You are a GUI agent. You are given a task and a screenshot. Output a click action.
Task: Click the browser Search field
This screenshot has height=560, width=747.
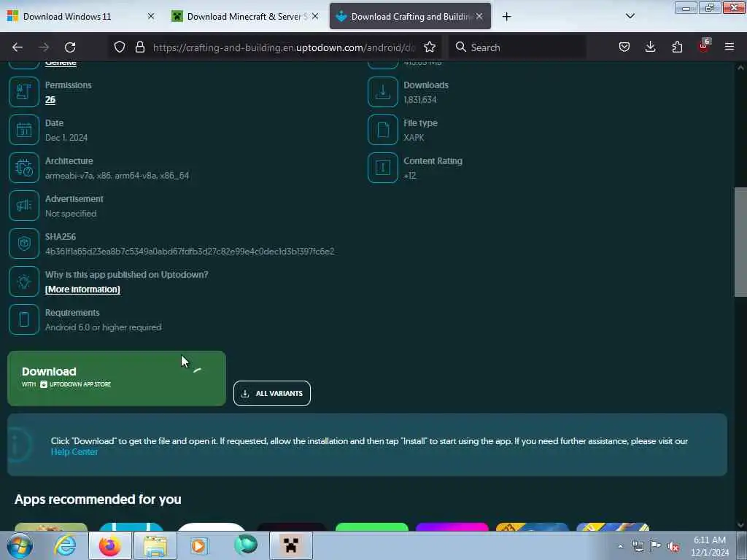[x=518, y=47]
